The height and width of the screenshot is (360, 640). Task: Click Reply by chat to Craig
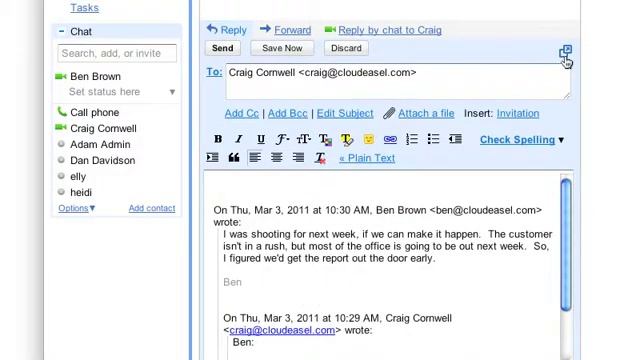[390, 30]
